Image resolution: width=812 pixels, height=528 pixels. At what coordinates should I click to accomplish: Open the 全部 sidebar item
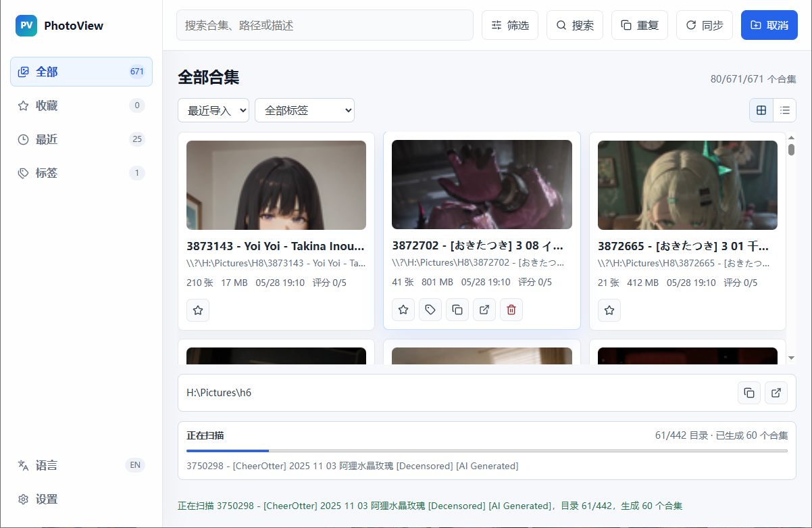click(x=81, y=72)
